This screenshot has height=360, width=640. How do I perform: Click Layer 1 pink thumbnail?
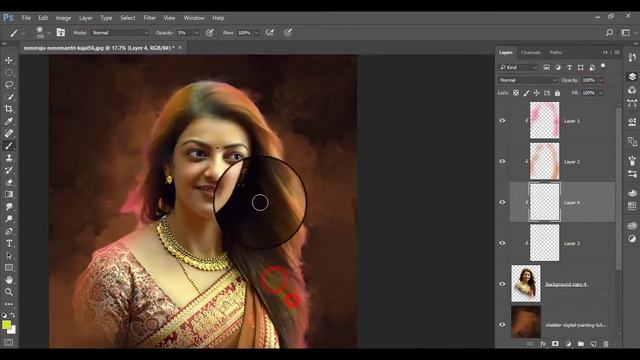(x=544, y=120)
